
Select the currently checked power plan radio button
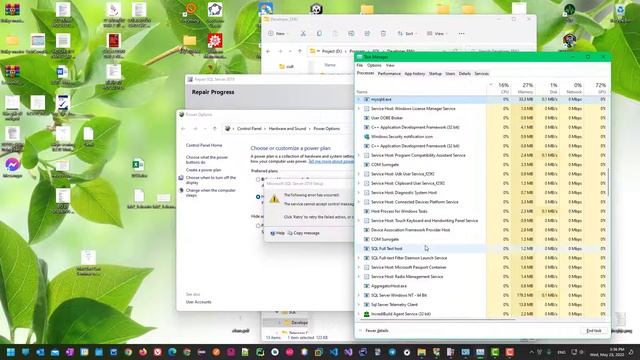258,197
